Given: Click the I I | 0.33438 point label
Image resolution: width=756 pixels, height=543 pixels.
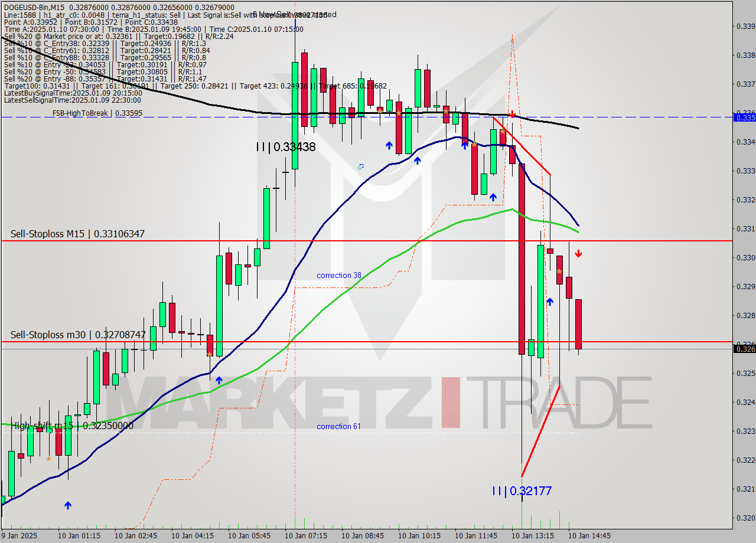Looking at the screenshot, I should (286, 147).
